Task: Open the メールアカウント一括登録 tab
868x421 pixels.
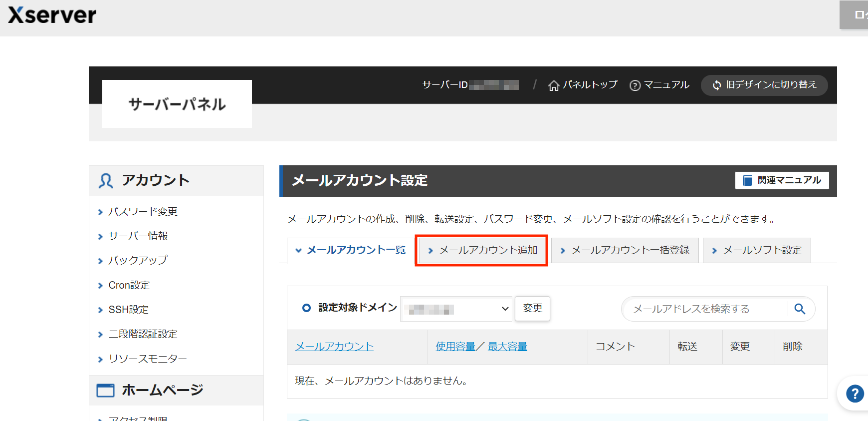Action: [x=625, y=250]
